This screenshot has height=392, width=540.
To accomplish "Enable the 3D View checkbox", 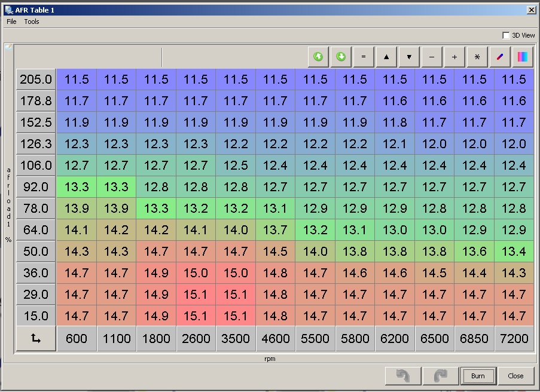I will [507, 35].
